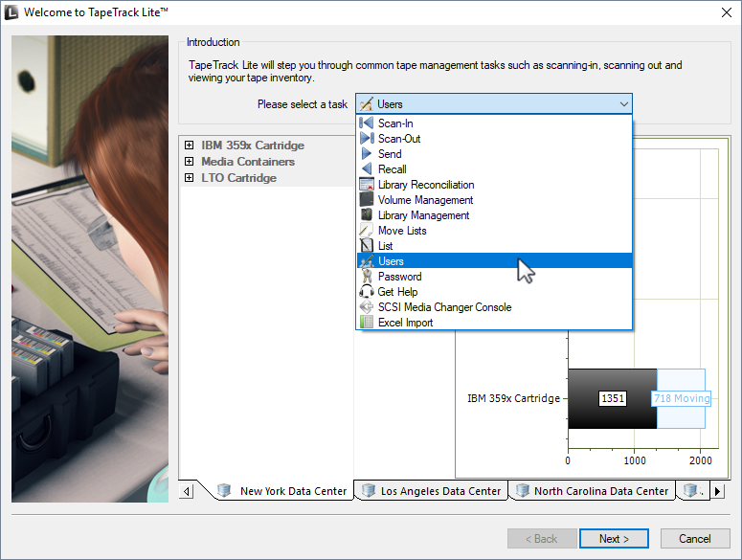Expand the LTO Cartridge tree node
Image resolution: width=742 pixels, height=560 pixels.
click(x=190, y=177)
